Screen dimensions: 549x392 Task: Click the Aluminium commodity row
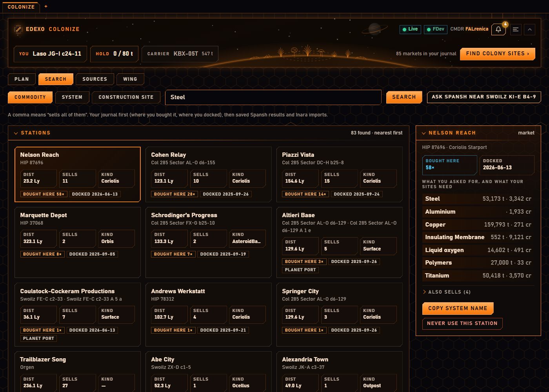478,212
